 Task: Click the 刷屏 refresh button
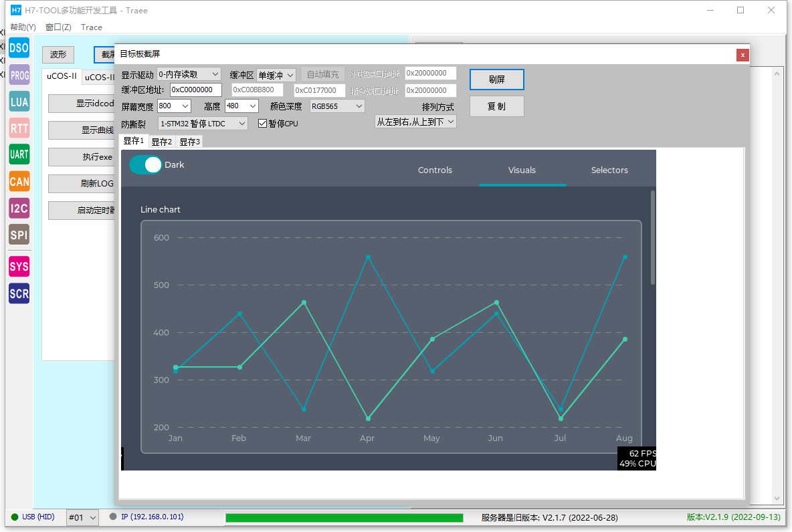click(496, 80)
